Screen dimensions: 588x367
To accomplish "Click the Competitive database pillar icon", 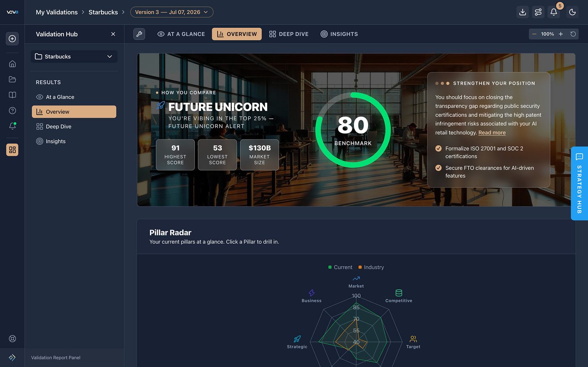I will (x=399, y=293).
